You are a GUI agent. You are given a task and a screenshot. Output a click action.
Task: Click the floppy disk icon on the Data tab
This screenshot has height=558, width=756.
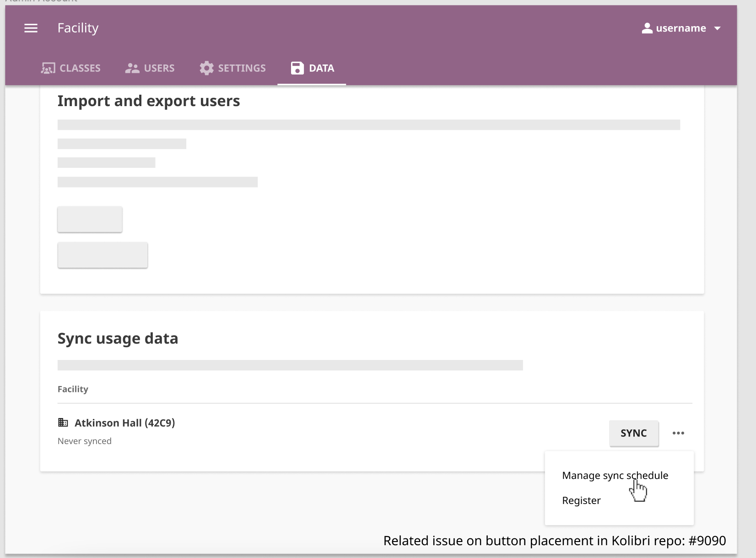[297, 68]
